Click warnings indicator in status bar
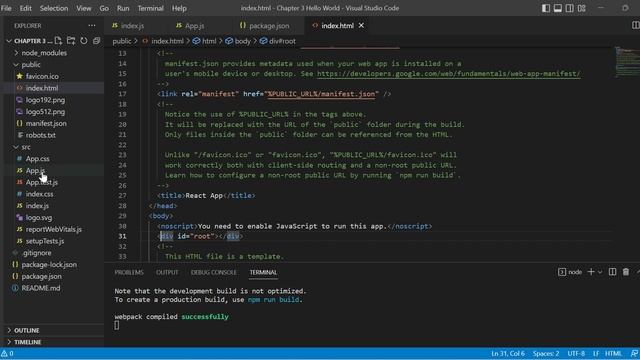Image resolution: width=640 pixels, height=360 pixels. (7, 353)
